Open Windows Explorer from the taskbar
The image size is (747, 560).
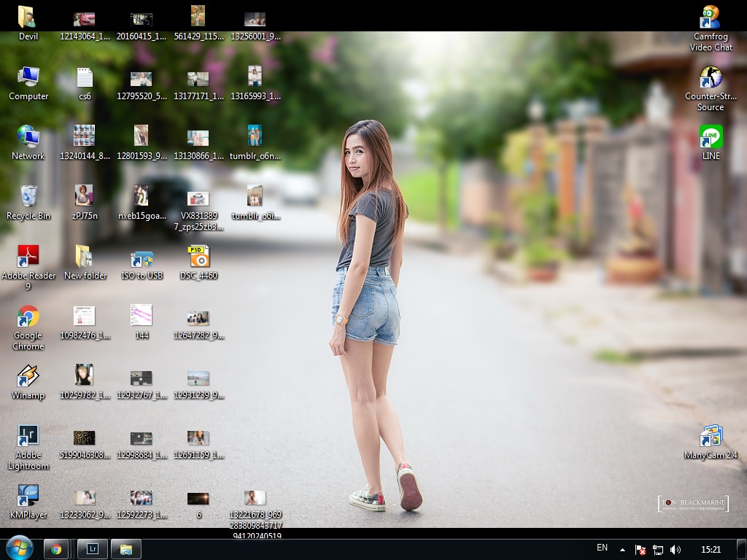pyautogui.click(x=125, y=549)
